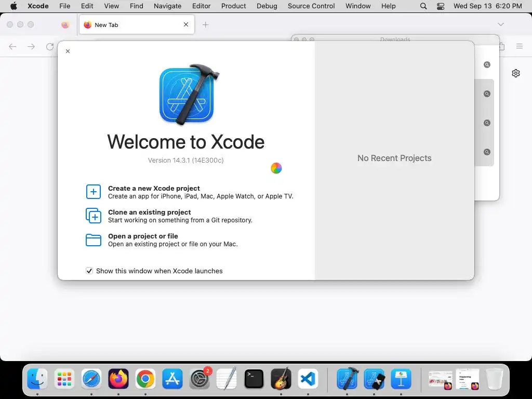Screen dimensions: 532x399
Task: Close the Welcome to Xcode window with the X
Action: [68, 51]
